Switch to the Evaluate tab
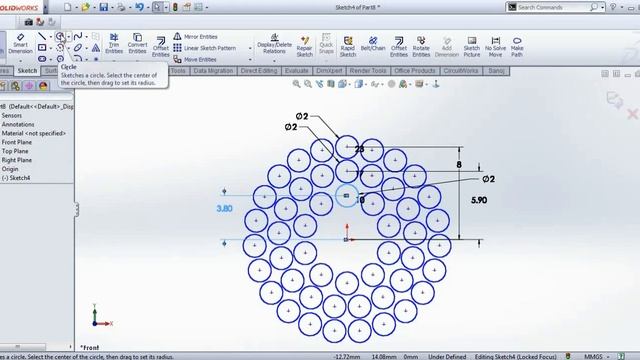The height and width of the screenshot is (360, 640). pos(296,71)
